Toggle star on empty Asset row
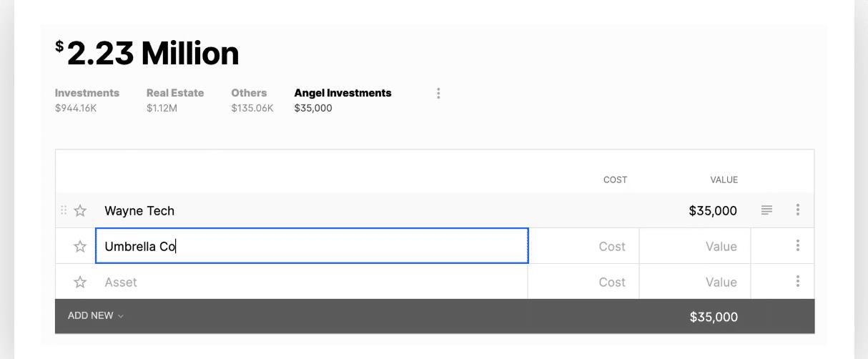 (x=80, y=282)
